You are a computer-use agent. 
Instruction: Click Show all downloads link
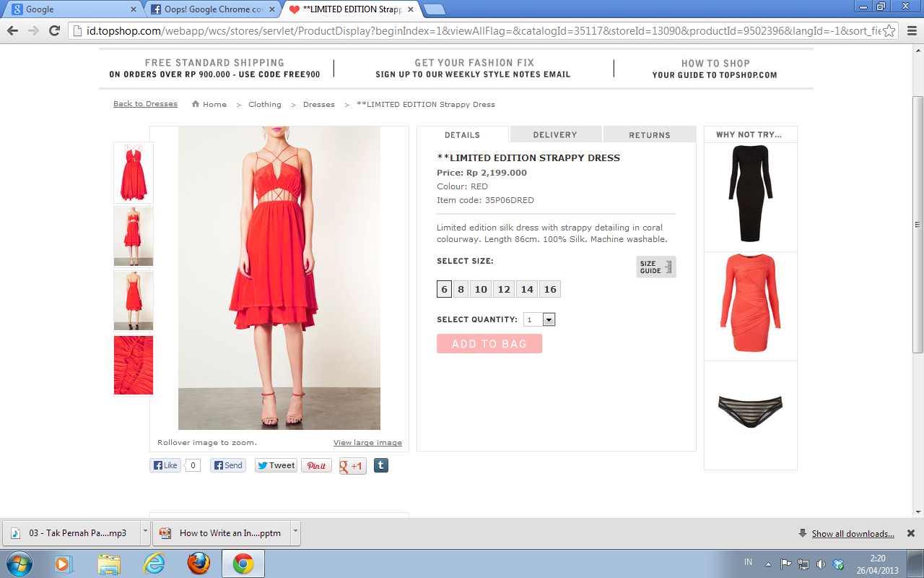853,534
